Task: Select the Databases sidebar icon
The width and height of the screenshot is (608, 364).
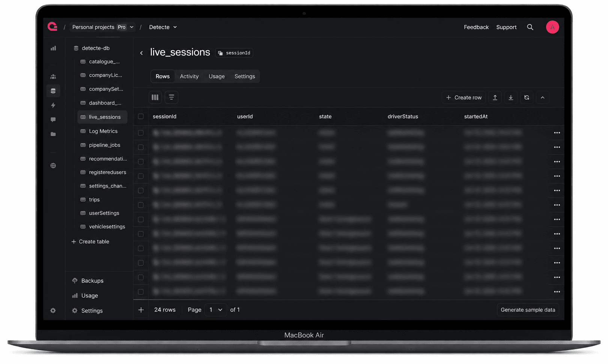Action: click(53, 91)
